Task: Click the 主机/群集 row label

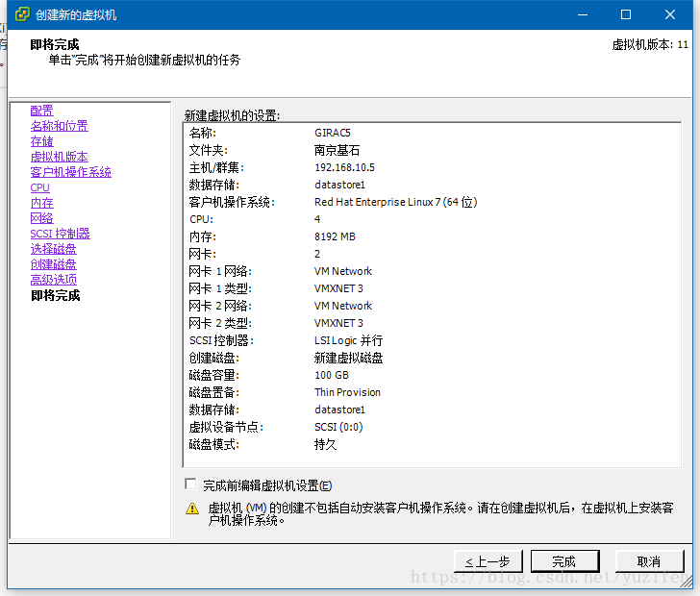Action: pyautogui.click(x=217, y=167)
